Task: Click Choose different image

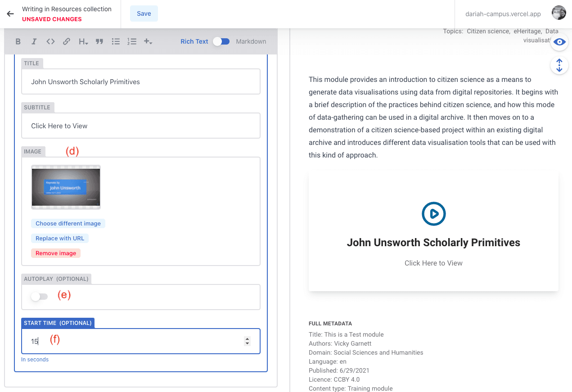Action: pyautogui.click(x=68, y=224)
